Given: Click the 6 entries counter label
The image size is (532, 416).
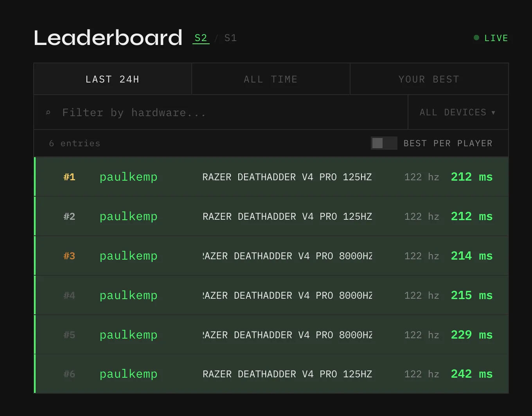Looking at the screenshot, I should click(74, 143).
